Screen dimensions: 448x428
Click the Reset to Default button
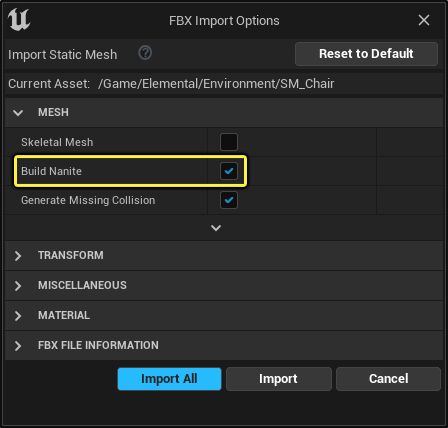[x=366, y=54]
